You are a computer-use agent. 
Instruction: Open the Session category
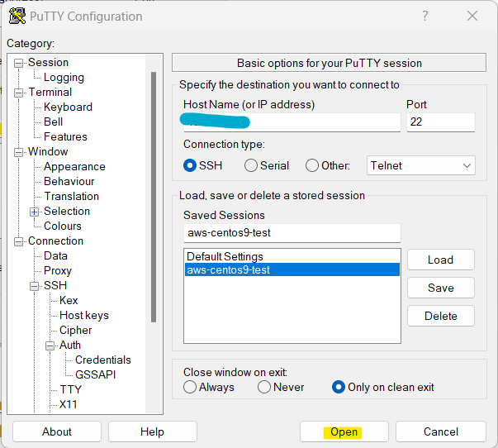pyautogui.click(x=48, y=62)
